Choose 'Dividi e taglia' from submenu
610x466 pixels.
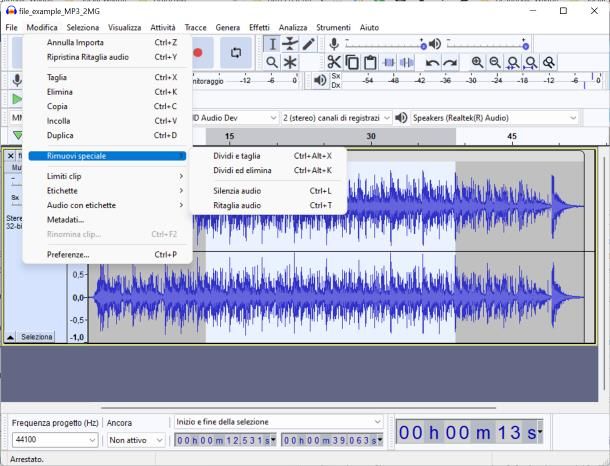pyautogui.click(x=268, y=156)
